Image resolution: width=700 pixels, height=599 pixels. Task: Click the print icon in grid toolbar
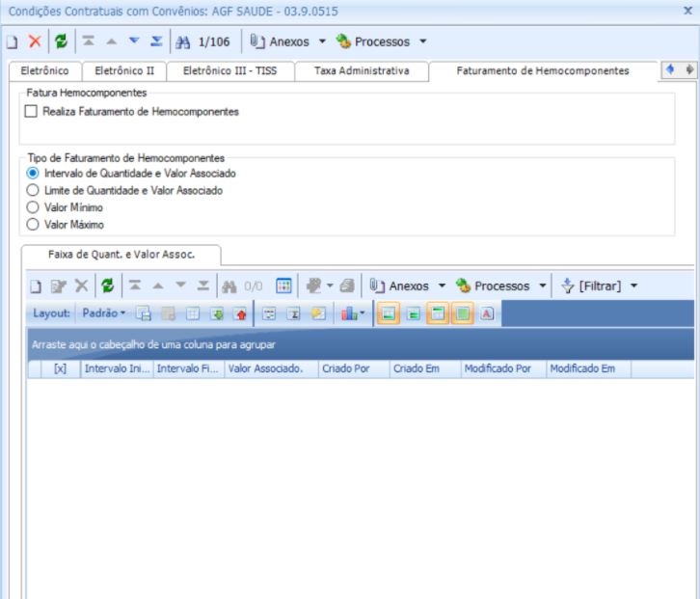[347, 286]
